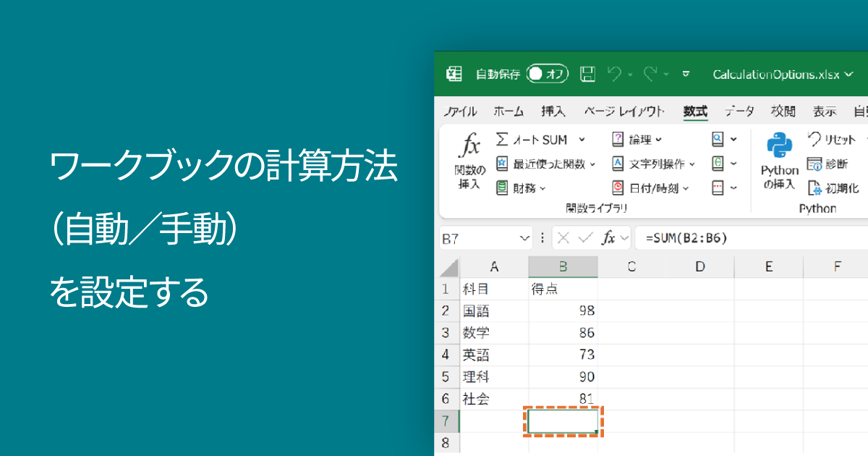Open the Name Box dropdown arrow
868x456 pixels.
[x=524, y=237]
